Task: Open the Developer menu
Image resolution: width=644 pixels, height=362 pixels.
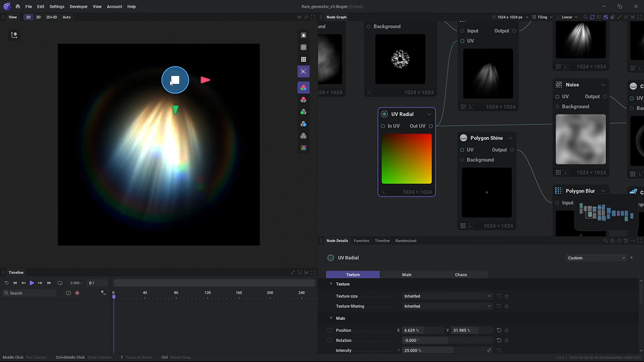Action: click(x=78, y=6)
